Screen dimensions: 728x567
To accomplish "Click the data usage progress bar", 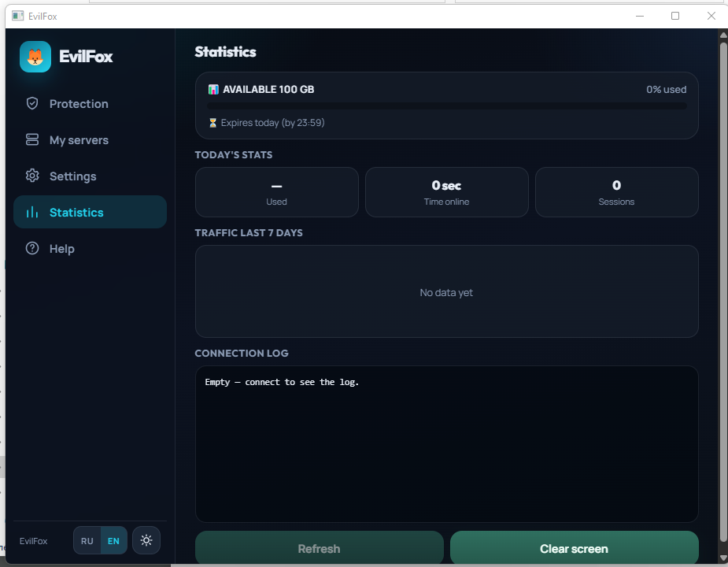I will [x=447, y=106].
